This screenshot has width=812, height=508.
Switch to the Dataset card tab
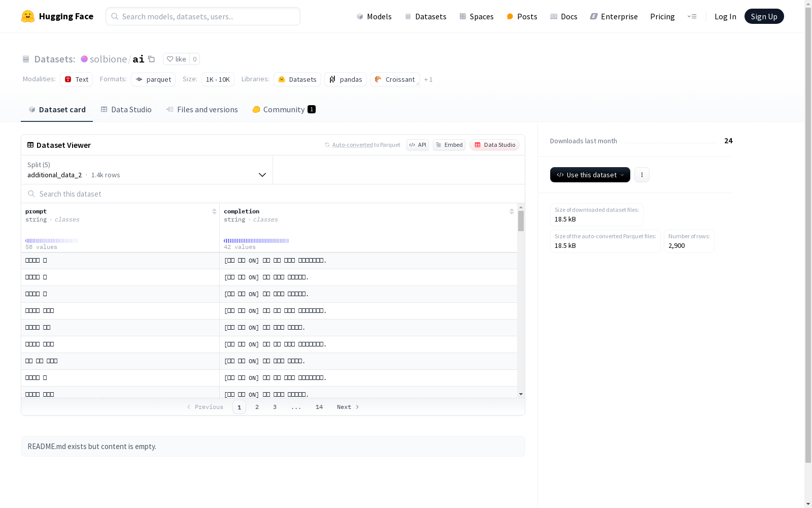[x=57, y=109]
